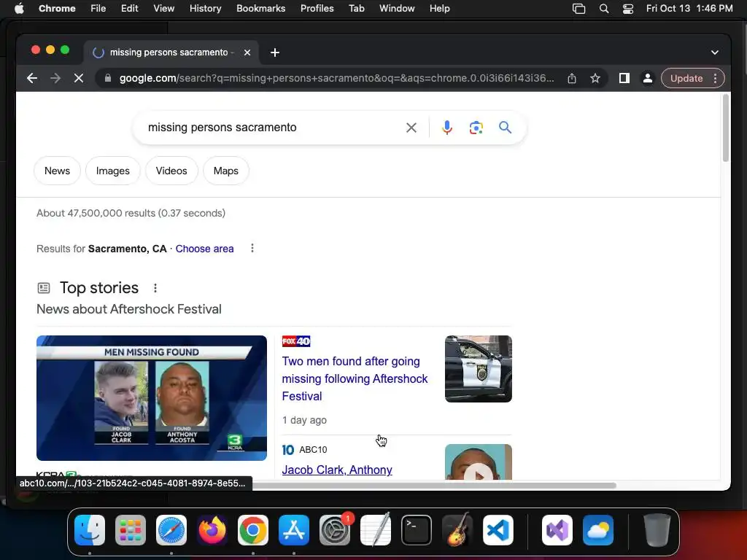Screen dimensions: 747x560
Task: Open Control Center in menu bar
Action: pyautogui.click(x=628, y=9)
